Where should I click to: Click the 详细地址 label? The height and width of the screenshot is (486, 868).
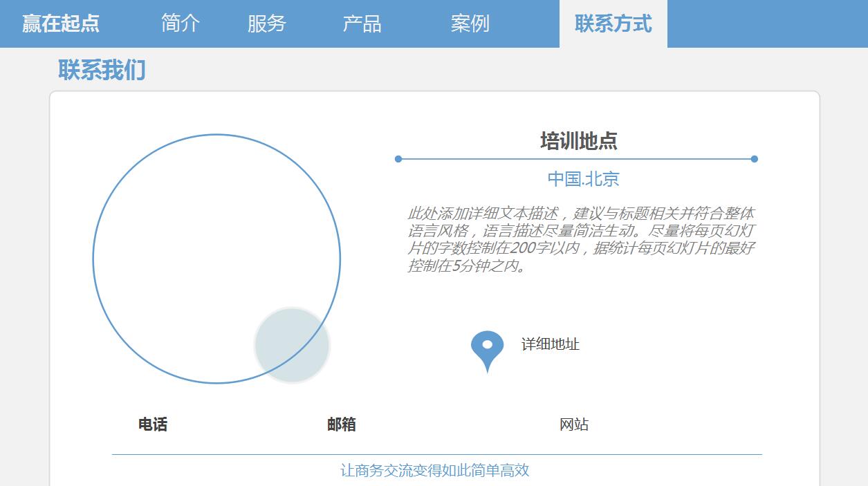(551, 344)
